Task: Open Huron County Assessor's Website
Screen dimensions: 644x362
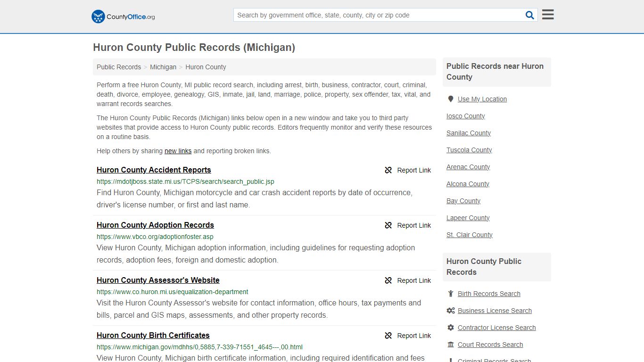Action: point(158,280)
